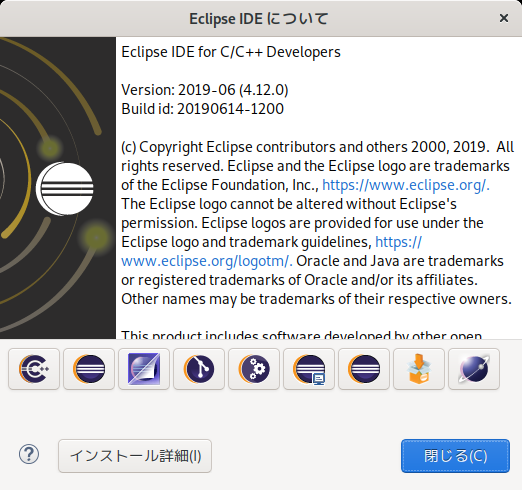The height and width of the screenshot is (490, 522).
Task: Click the 'Version: 2019-06 (4.12.0)' text
Action: [x=205, y=90]
